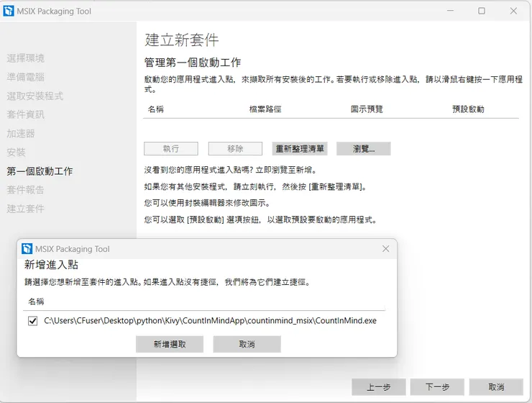The height and width of the screenshot is (403, 532).
Task: Open the 瀏覽... file browser button
Action: coord(364,149)
